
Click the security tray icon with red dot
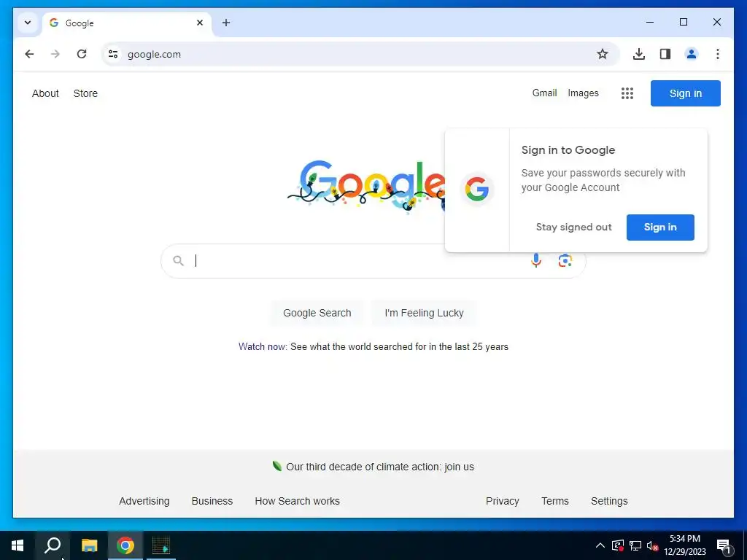click(x=617, y=545)
